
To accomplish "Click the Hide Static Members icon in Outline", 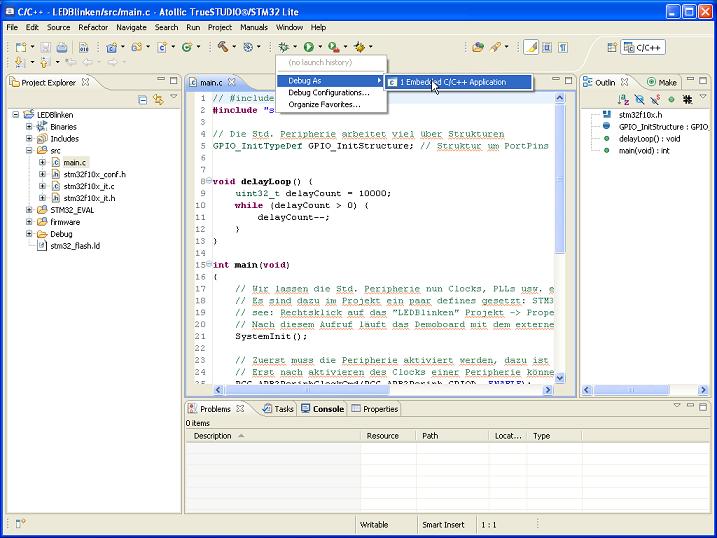I will tap(655, 99).
